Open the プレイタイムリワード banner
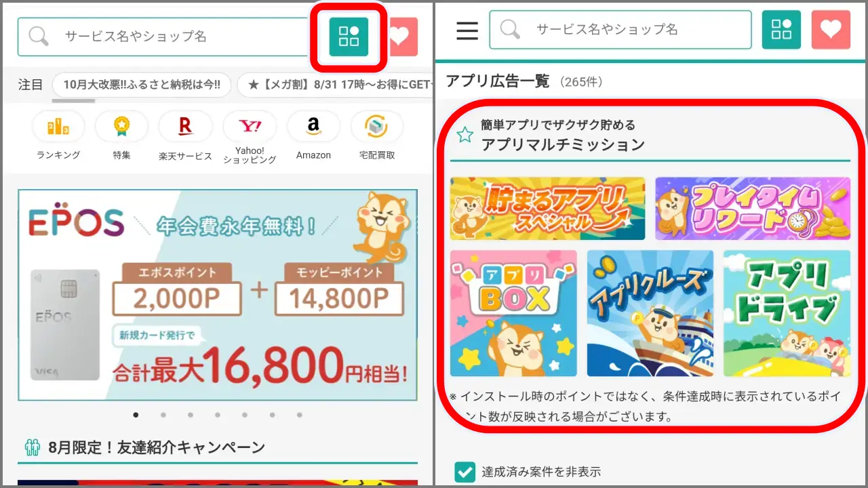 (753, 208)
